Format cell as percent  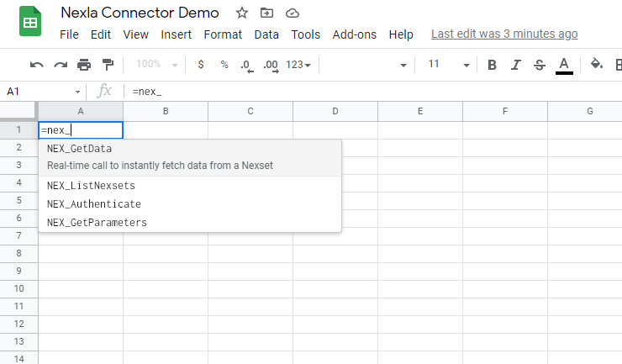coord(224,64)
